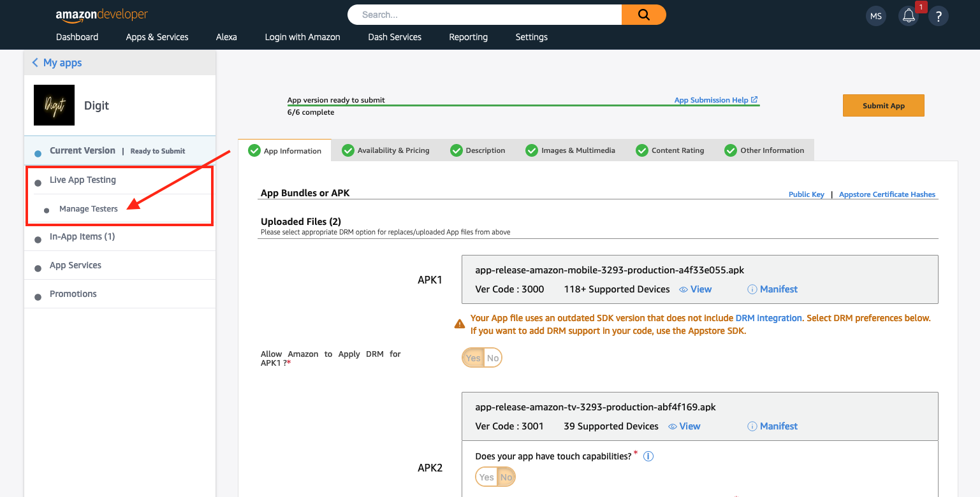Select Current Version in sidebar
The image size is (980, 497).
click(82, 151)
